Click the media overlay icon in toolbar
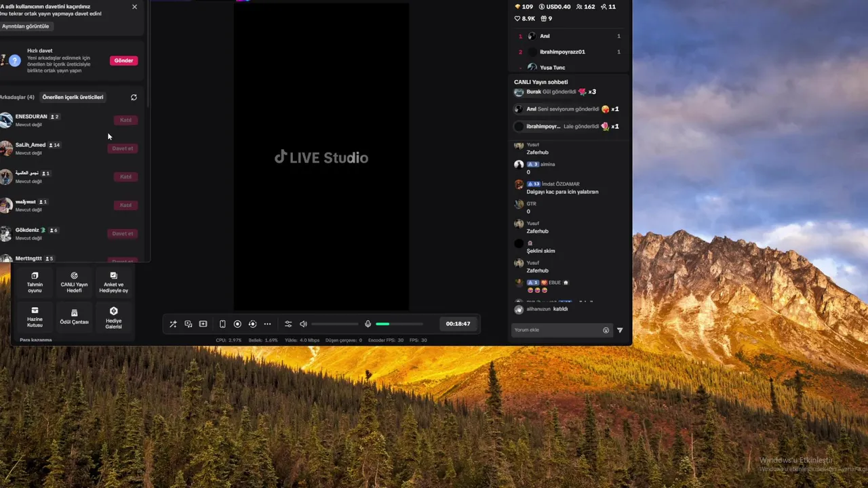Viewport: 868px width, 488px height. coord(189,324)
